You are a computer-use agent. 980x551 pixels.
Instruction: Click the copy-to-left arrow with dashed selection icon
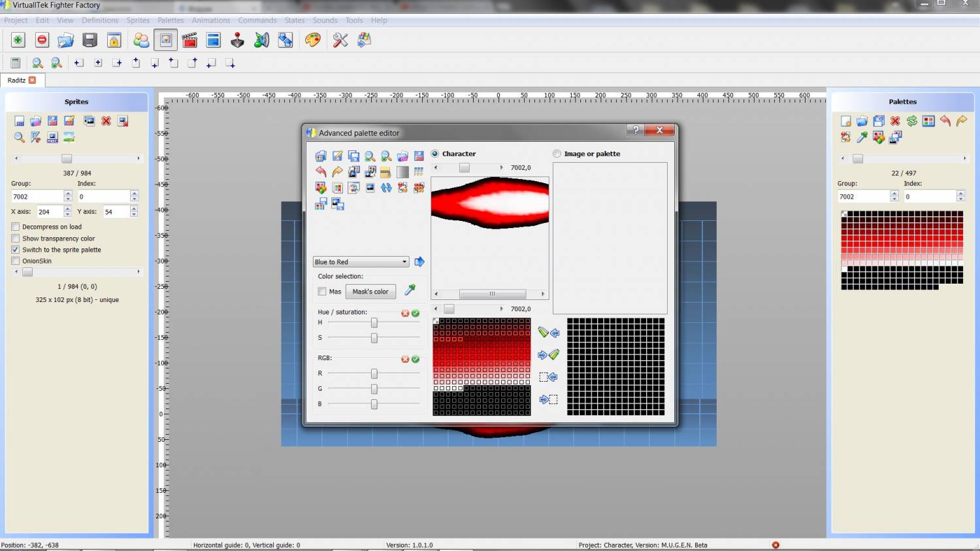click(x=548, y=377)
